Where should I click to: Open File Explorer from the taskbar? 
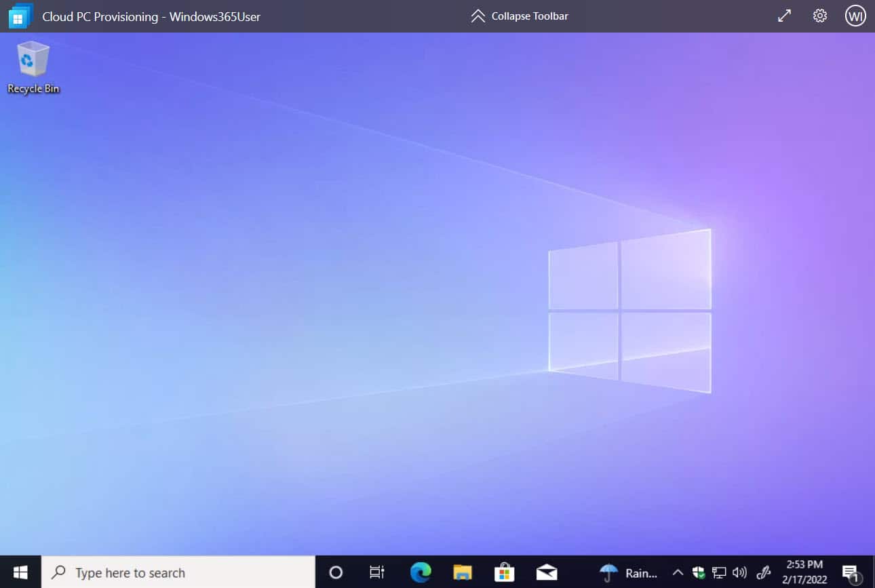coord(463,572)
